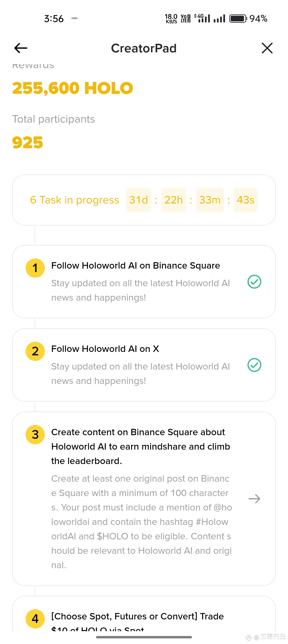The image size is (288, 644).
Task: Open task 3 using right arrow
Action: [254, 499]
